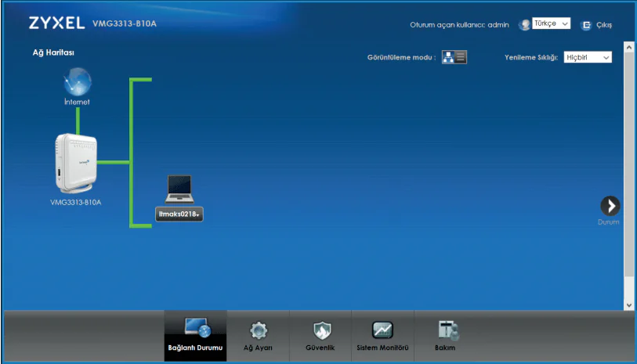Click the language globe icon
The width and height of the screenshot is (637, 364).
click(x=524, y=25)
